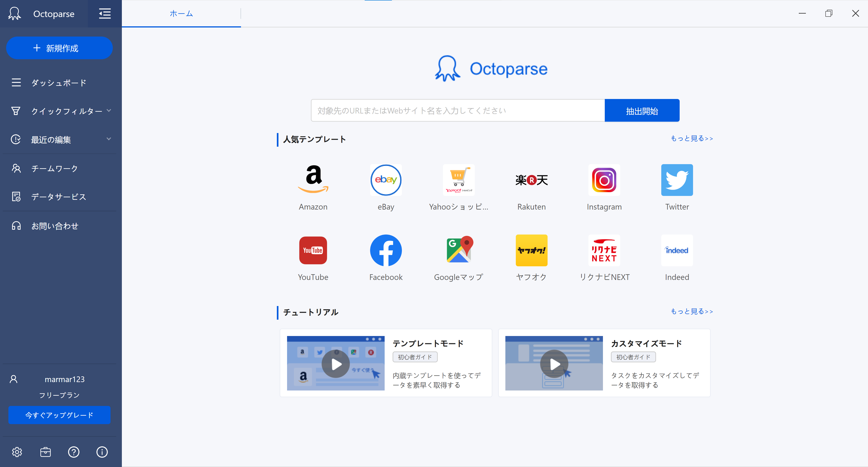868x467 pixels.
Task: Play the テンプレートモード tutorial video
Action: [x=336, y=363]
